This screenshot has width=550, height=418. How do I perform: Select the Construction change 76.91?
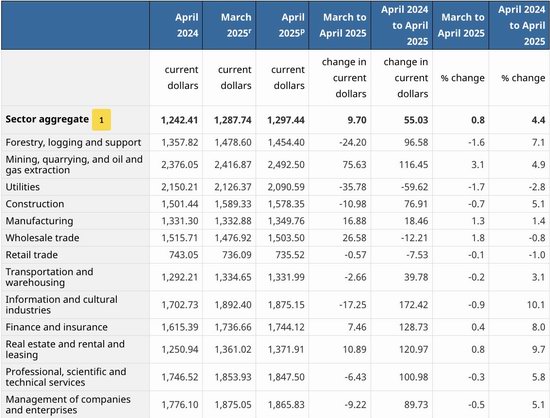[x=416, y=204]
